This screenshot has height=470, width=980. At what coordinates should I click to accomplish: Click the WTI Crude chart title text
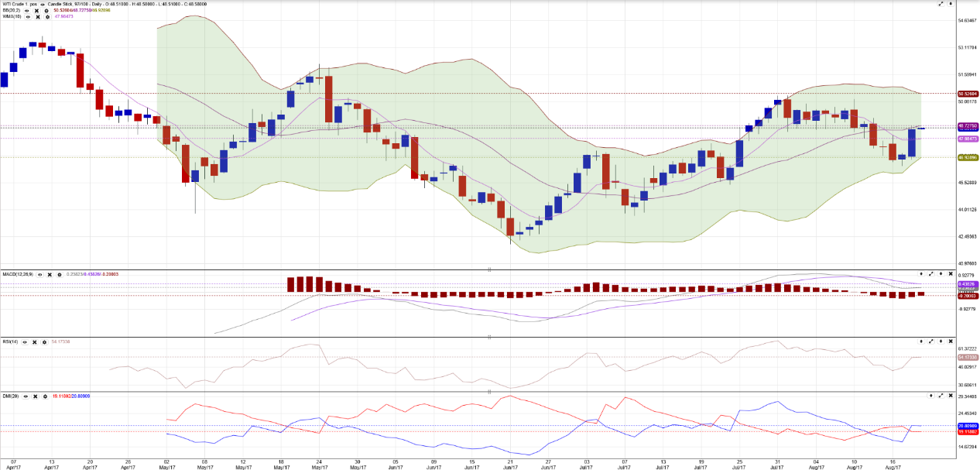[x=19, y=4]
